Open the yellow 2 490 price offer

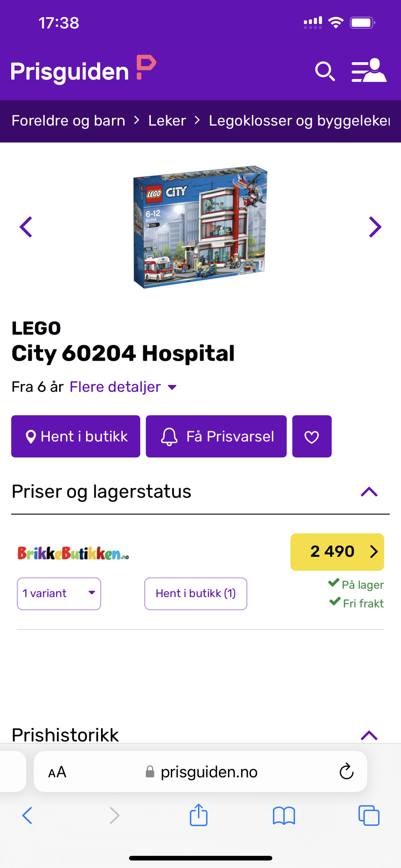[x=337, y=552]
